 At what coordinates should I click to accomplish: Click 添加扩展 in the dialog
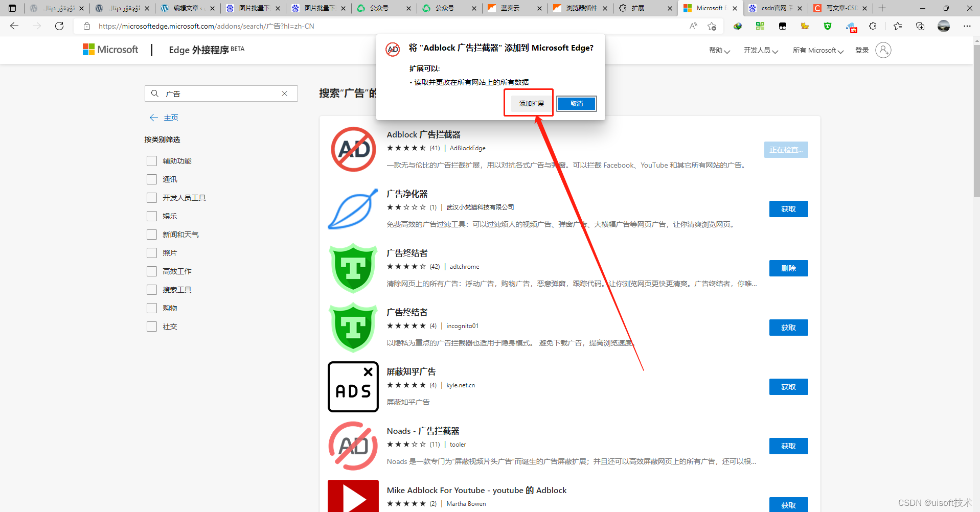pos(532,103)
